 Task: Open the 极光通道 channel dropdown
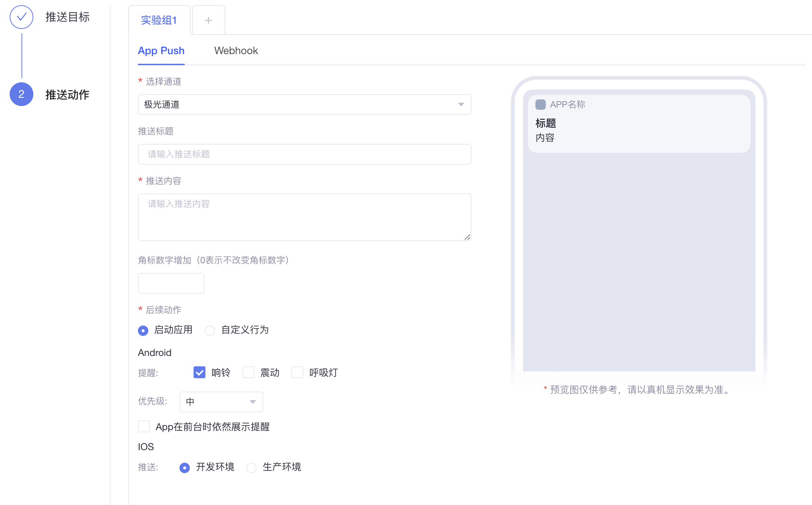303,104
